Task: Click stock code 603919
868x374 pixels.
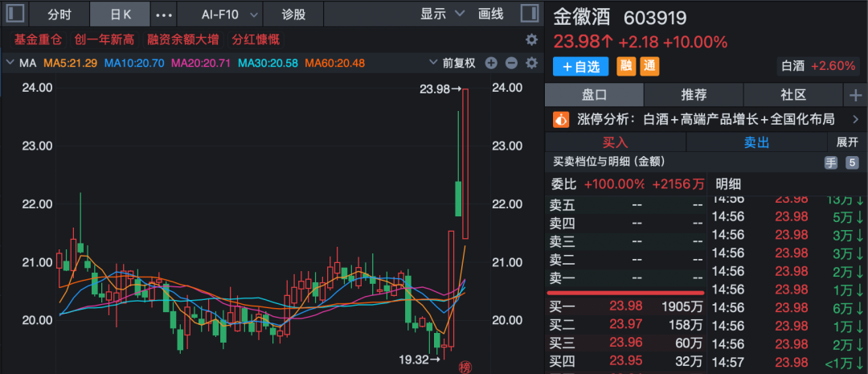Action: [656, 18]
